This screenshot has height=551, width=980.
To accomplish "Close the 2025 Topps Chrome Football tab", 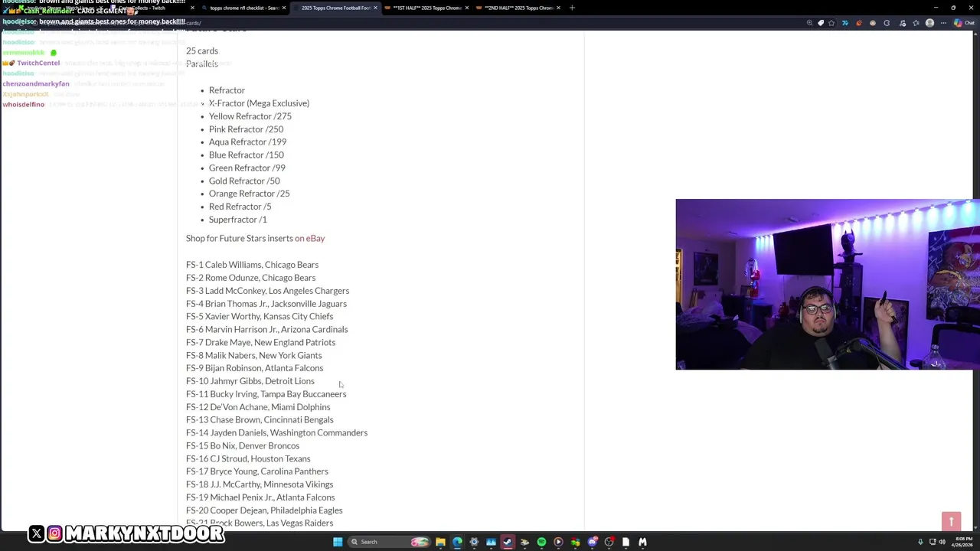I will pos(375,8).
